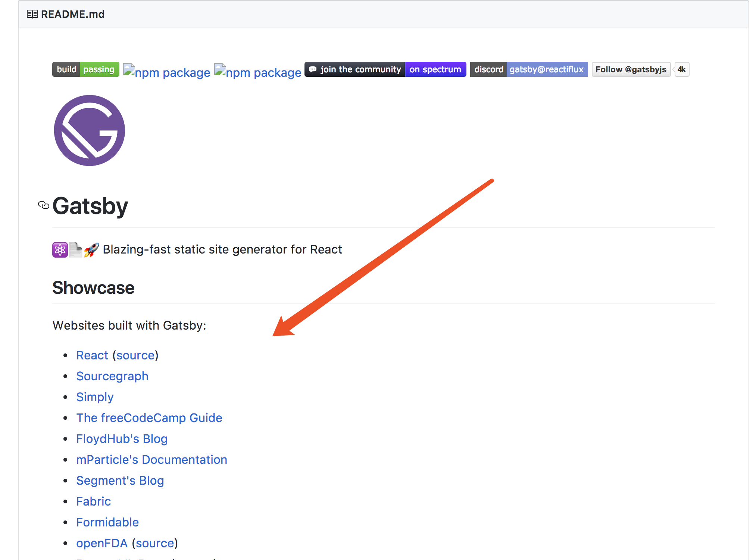Screen dimensions: 753x560
Task: Open the React showcase link
Action: coord(92,355)
